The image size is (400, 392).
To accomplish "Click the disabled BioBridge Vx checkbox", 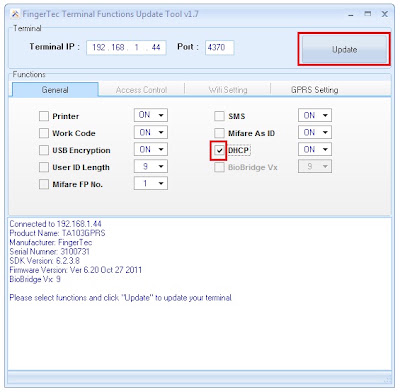I will 219,167.
